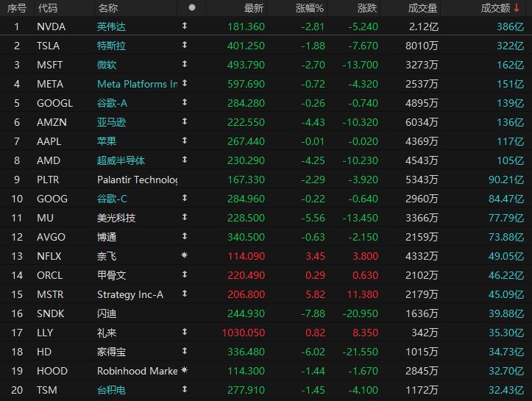The width and height of the screenshot is (532, 401).
Task: Click the marker icon in MU row
Action: point(185,217)
